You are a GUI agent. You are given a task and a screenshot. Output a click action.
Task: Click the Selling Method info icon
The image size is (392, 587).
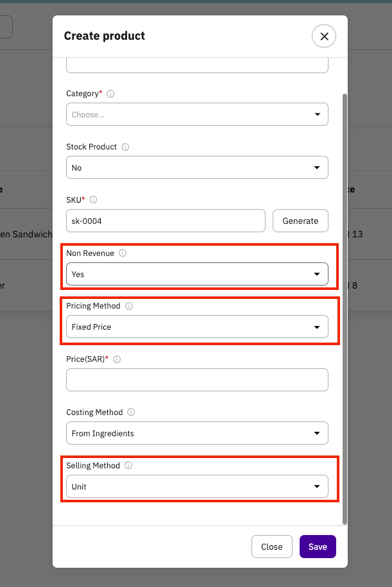tap(128, 465)
